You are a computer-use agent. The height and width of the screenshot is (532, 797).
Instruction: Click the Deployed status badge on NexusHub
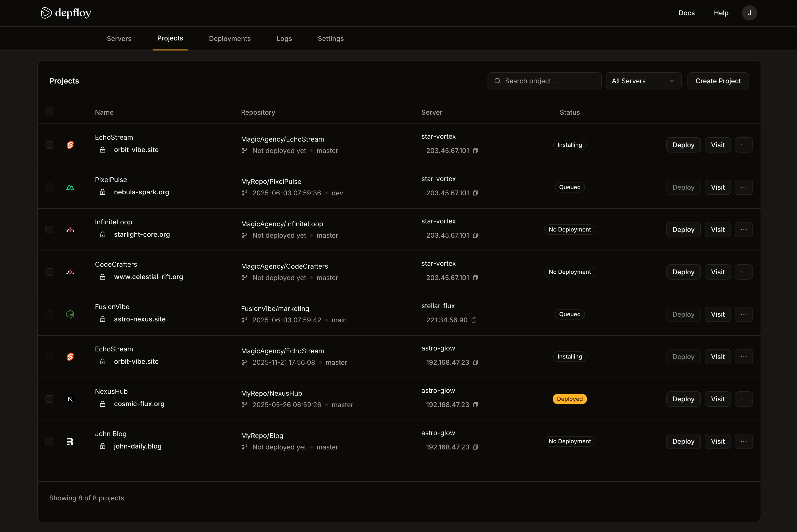click(x=570, y=399)
